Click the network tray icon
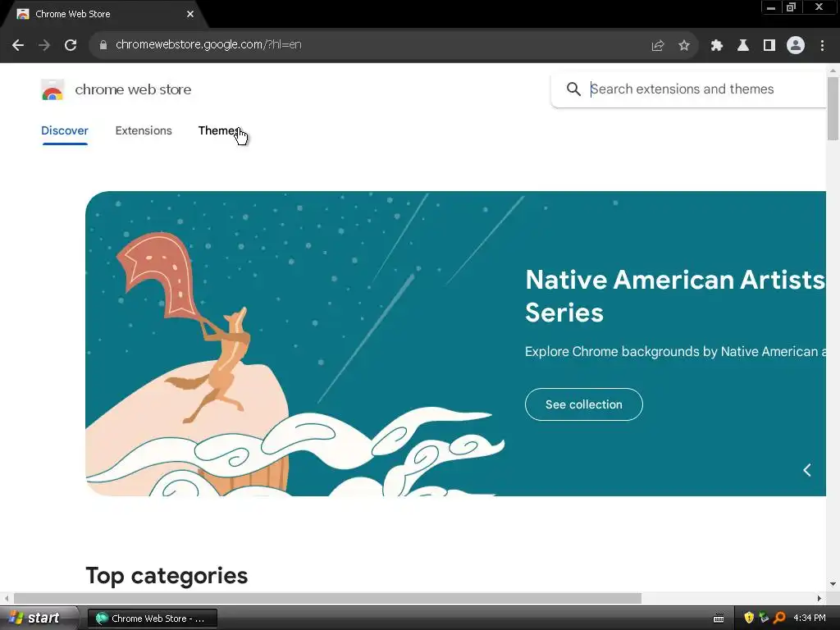The image size is (840, 630). click(x=764, y=618)
